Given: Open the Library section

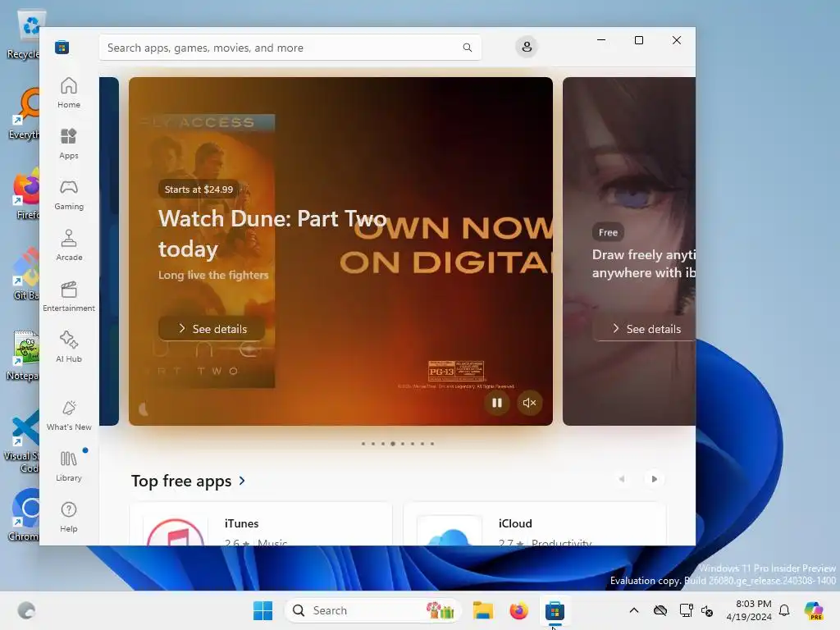Looking at the screenshot, I should pos(69,467).
